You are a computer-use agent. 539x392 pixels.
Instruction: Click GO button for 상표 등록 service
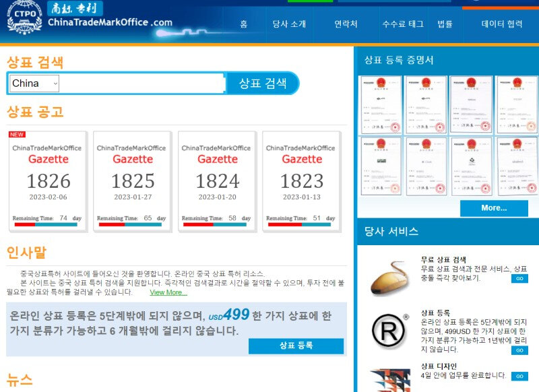(519, 350)
